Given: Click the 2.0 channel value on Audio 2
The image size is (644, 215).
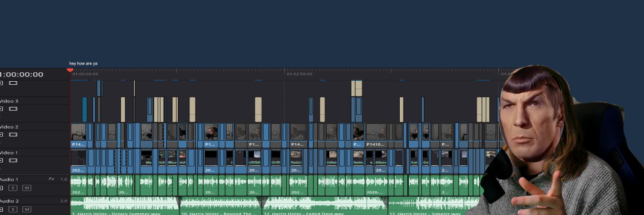Looking at the screenshot, I should 64,201.
